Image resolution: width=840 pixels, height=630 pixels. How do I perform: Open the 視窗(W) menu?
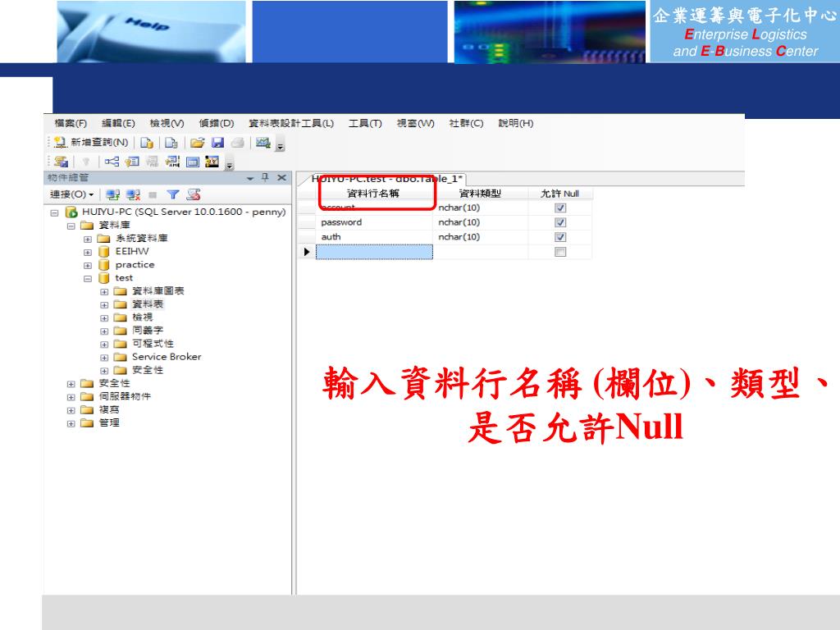click(x=415, y=123)
